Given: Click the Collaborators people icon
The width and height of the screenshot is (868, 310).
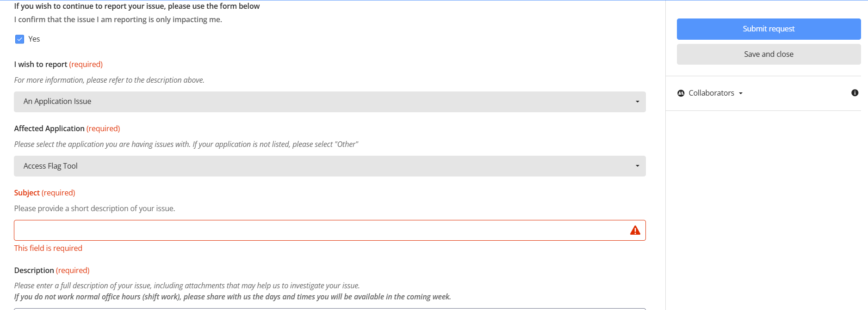Looking at the screenshot, I should pos(681,93).
